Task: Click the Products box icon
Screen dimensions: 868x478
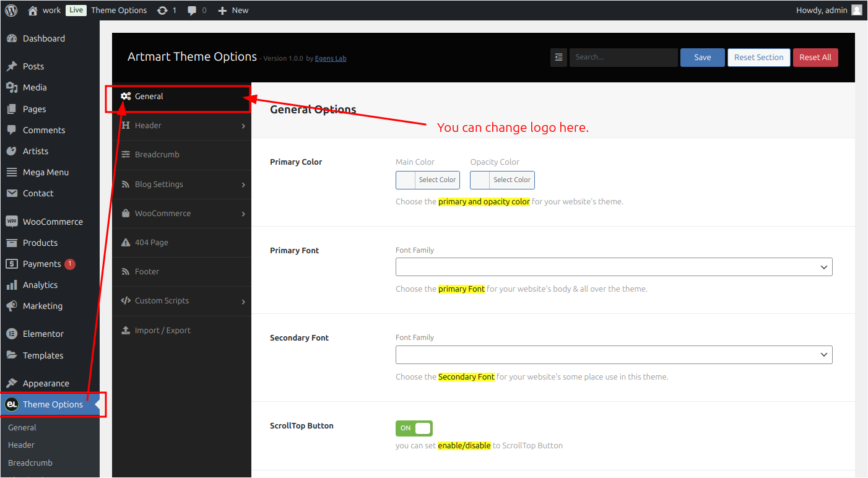Action: coord(11,243)
